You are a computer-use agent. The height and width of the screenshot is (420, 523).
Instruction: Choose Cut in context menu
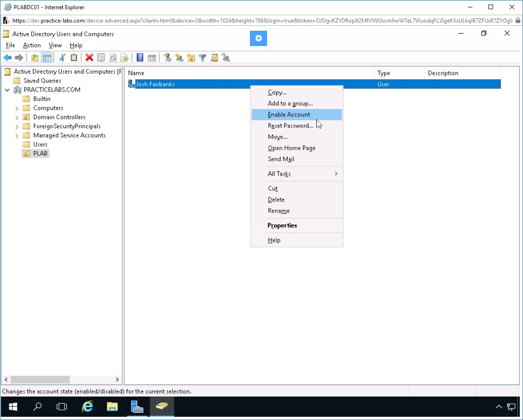[296, 188]
